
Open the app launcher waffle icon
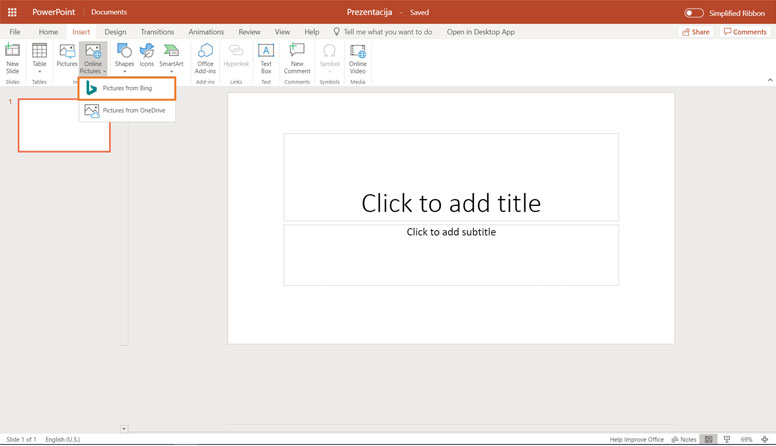[x=12, y=12]
